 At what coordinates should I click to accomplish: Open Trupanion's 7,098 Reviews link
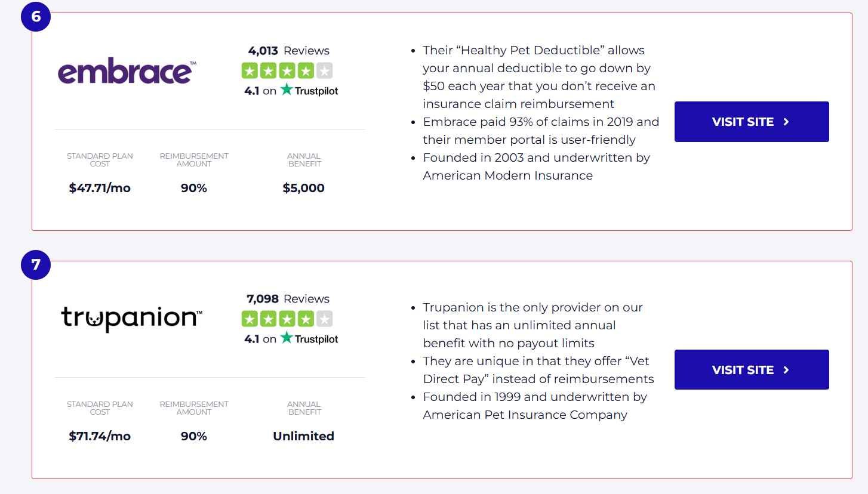pyautogui.click(x=288, y=299)
